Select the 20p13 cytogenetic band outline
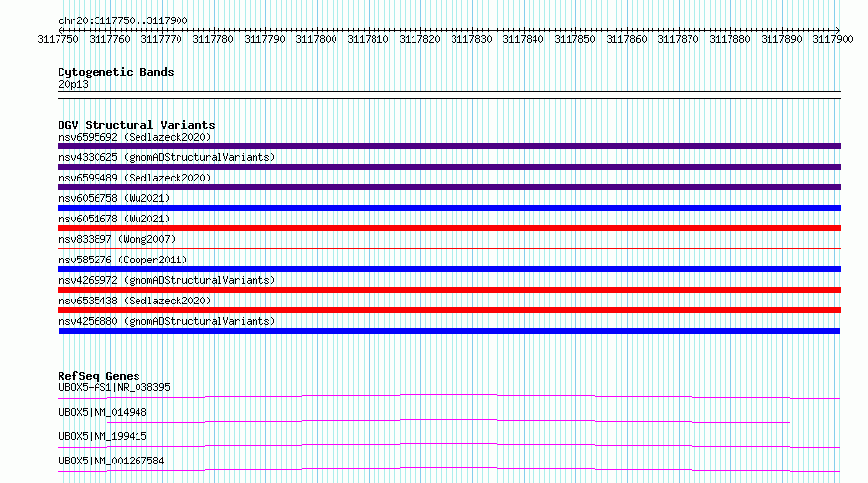The height and width of the screenshot is (483, 868). click(449, 95)
